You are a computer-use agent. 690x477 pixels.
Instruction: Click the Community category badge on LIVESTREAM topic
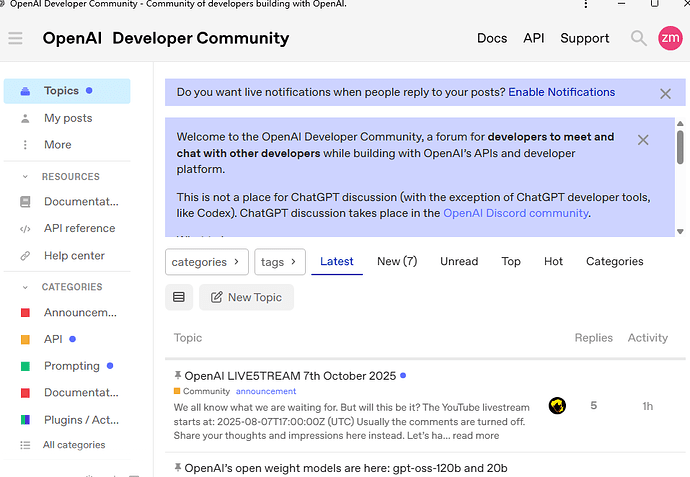[x=202, y=391]
